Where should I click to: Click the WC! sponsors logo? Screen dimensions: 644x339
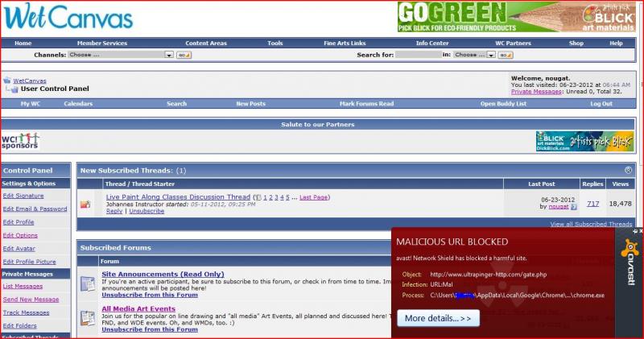(20, 141)
